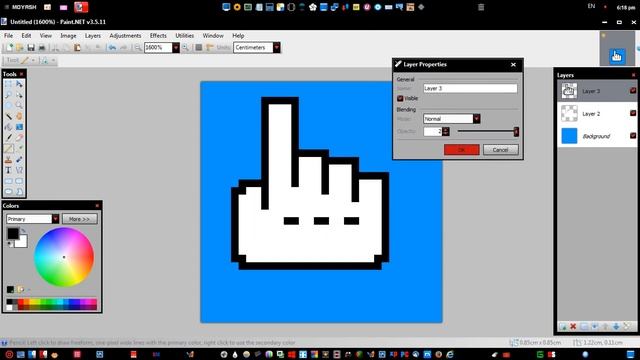Screen dimensions: 640x360
Task: Add new layer icon in Layers panel
Action: tap(563, 326)
